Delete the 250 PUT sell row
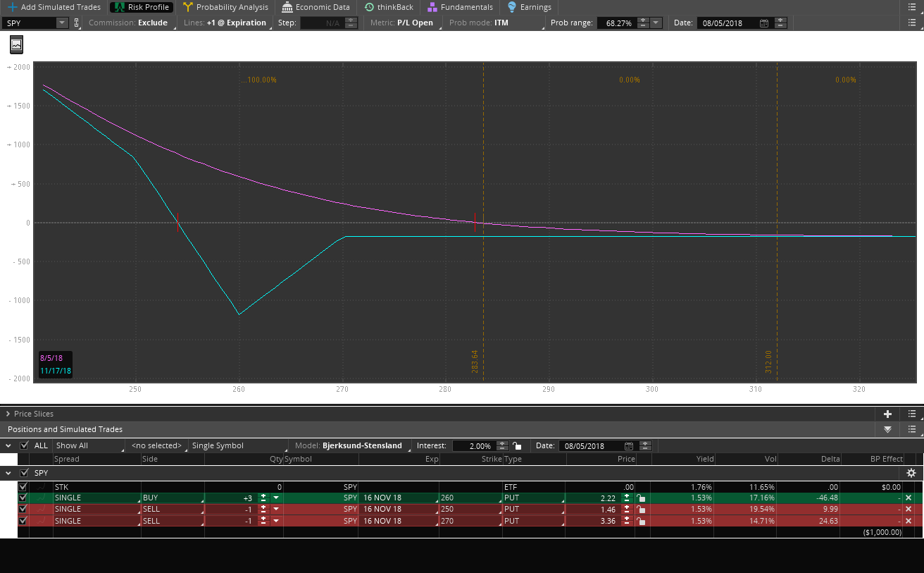The image size is (924, 573). (909, 509)
